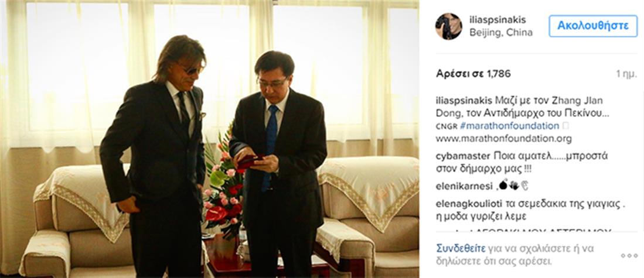Screen dimensions: 644x278
Task: Open the three-dot more options menu
Action: tap(629, 255)
